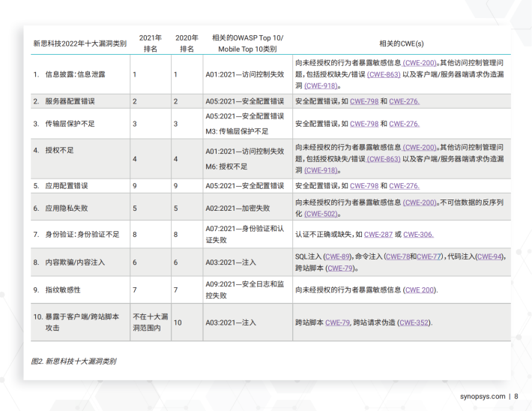Click the CWE-306 hyperlink

click(x=418, y=234)
